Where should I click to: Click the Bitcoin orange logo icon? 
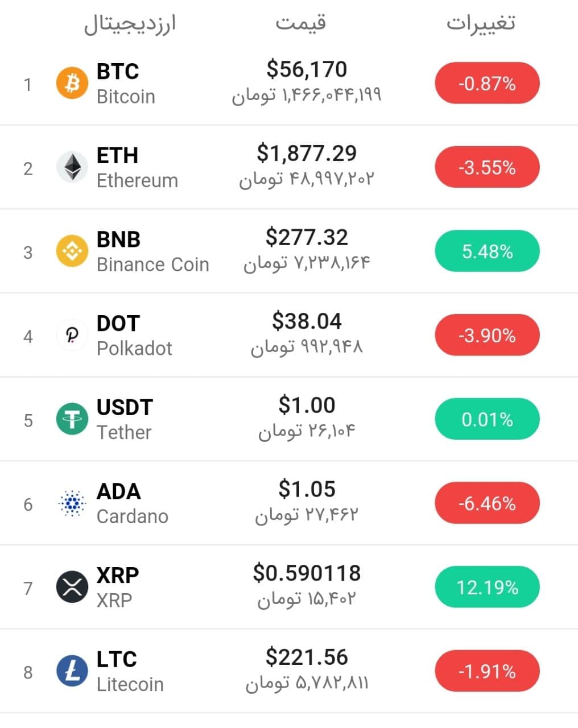click(x=72, y=84)
